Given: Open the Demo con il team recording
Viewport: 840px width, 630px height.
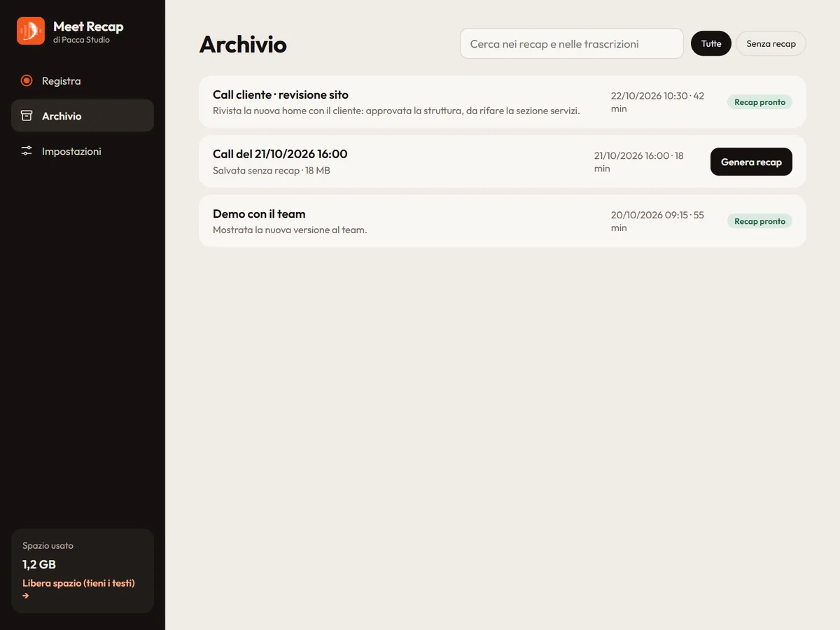Looking at the screenshot, I should click(503, 220).
